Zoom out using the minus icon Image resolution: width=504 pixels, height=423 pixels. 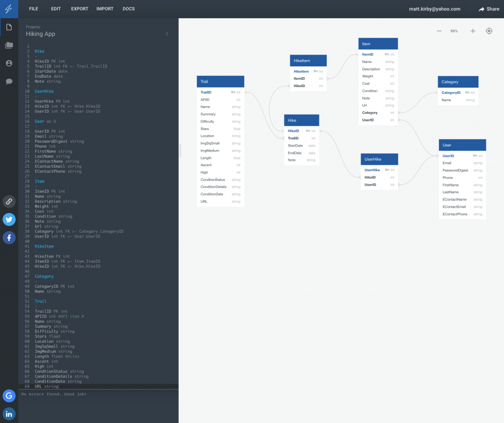[x=439, y=30]
